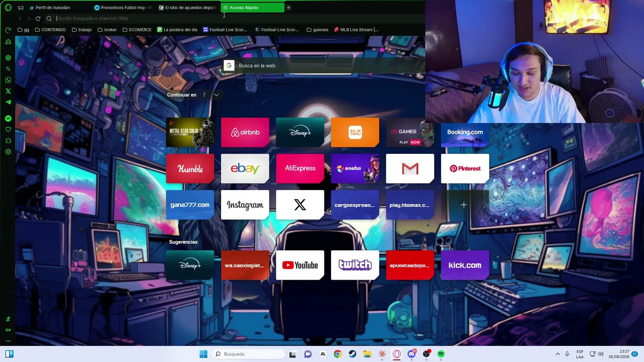This screenshot has width=644, height=362.
Task: Open Discord from the taskbar
Action: tap(412, 354)
